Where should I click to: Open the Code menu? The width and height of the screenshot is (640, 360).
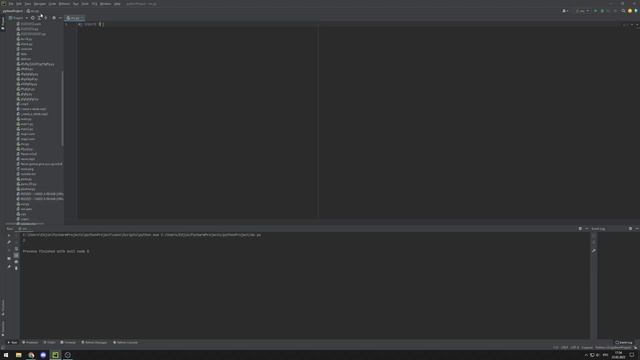click(52, 4)
